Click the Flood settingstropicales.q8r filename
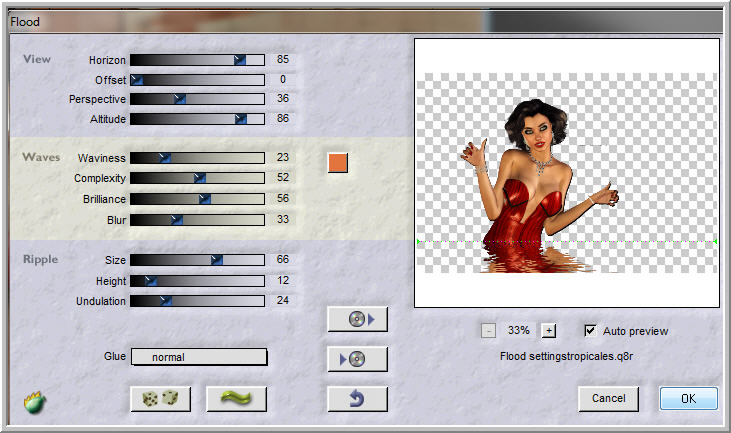The image size is (731, 433). [566, 357]
